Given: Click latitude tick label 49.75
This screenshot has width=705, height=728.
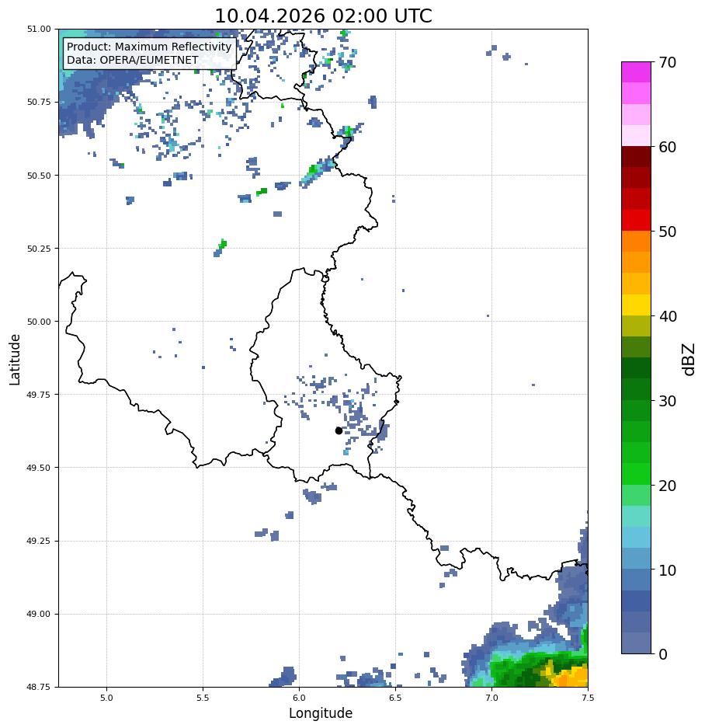Looking at the screenshot, I should 39,395.
